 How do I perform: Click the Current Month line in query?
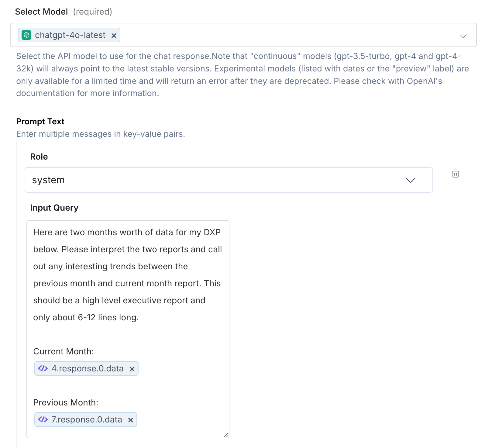pos(64,351)
